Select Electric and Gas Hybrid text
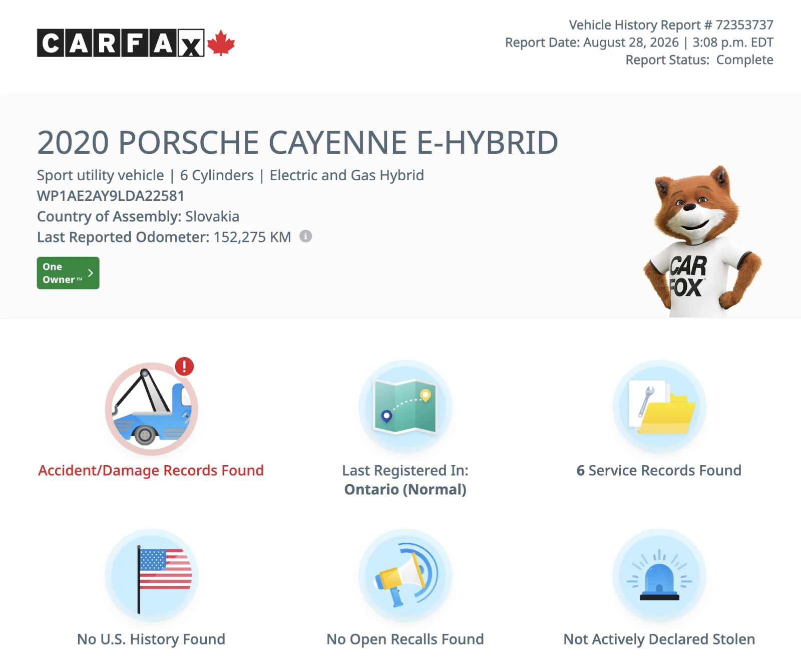Screen dimensions: 801x672 click(347, 175)
